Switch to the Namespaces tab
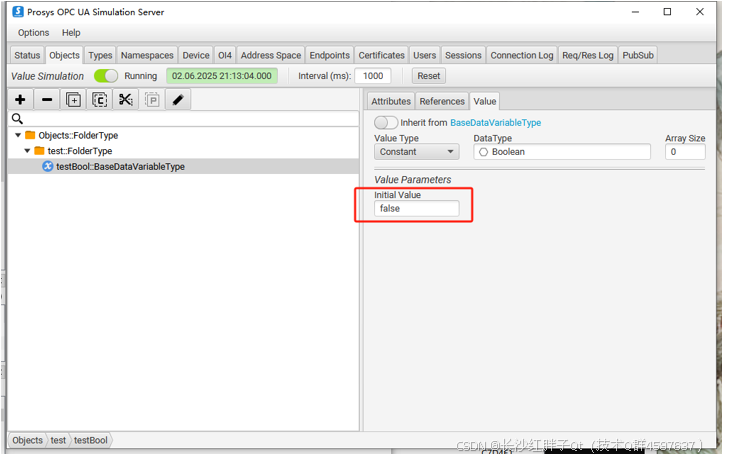729x459 pixels. point(147,55)
